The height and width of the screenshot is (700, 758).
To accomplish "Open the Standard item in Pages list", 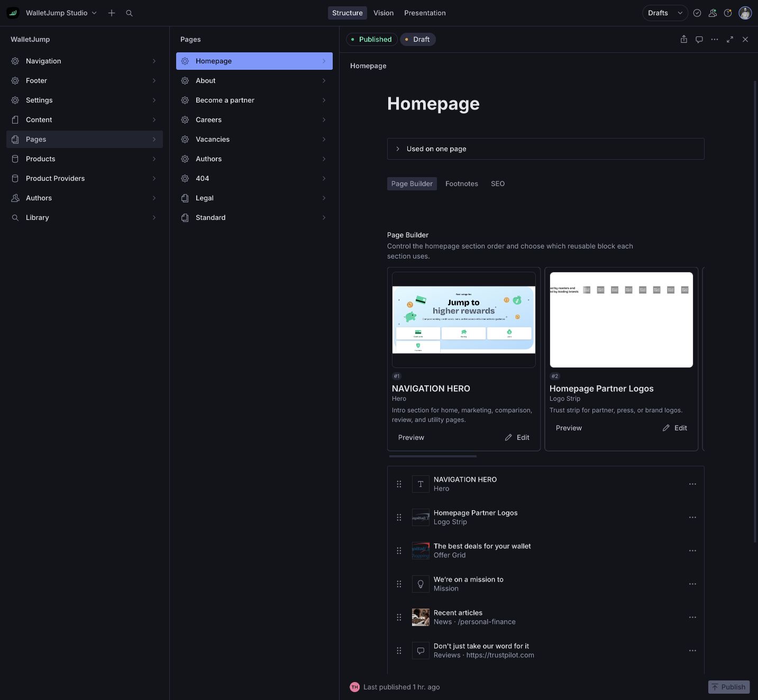I will coord(254,217).
